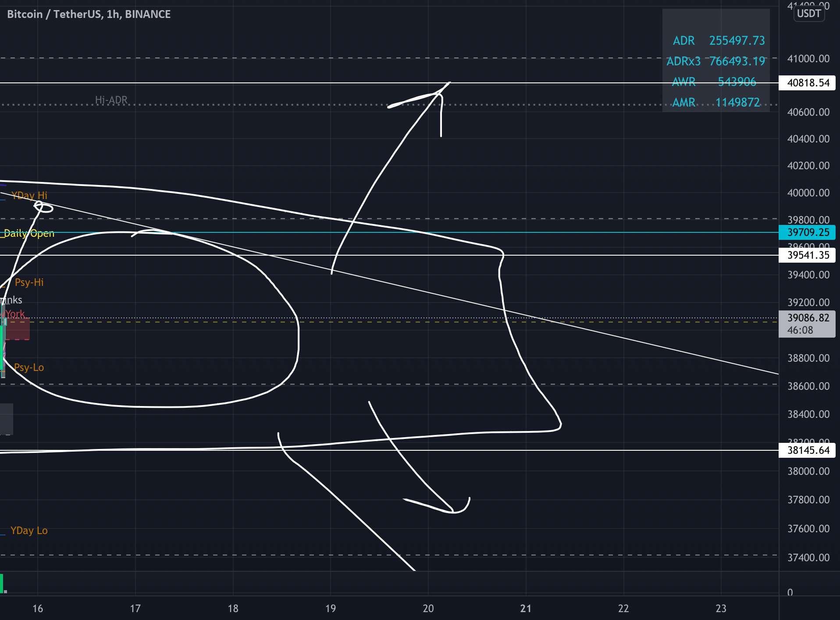Click the date 19 on time axis
The height and width of the screenshot is (620, 840).
331,609
